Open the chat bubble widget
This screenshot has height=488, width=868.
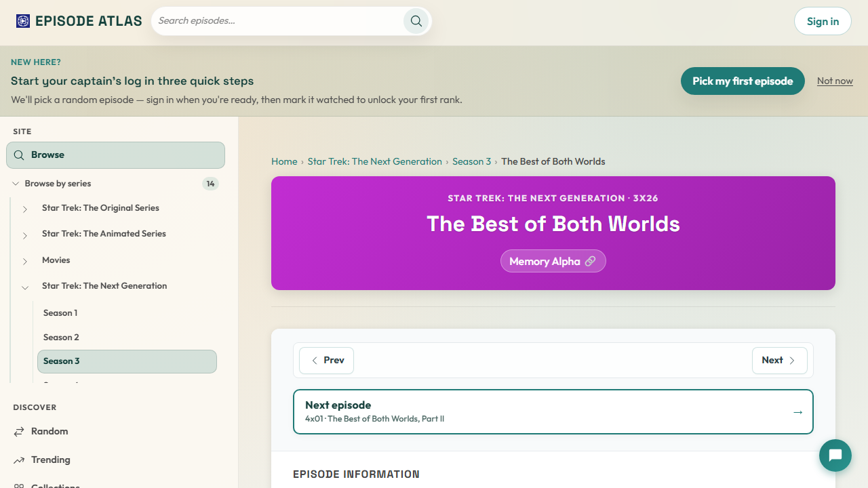click(835, 455)
